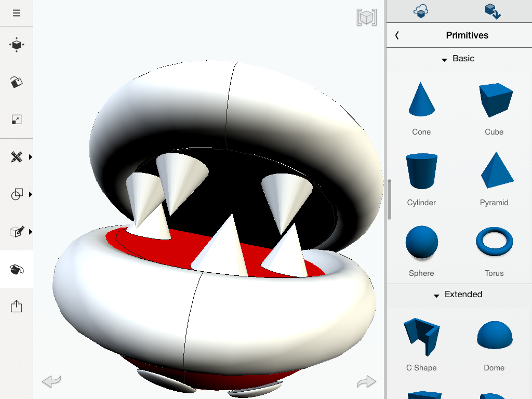Pick the Dome shape from Extended primitives
This screenshot has height=399, width=532.
pyautogui.click(x=494, y=336)
